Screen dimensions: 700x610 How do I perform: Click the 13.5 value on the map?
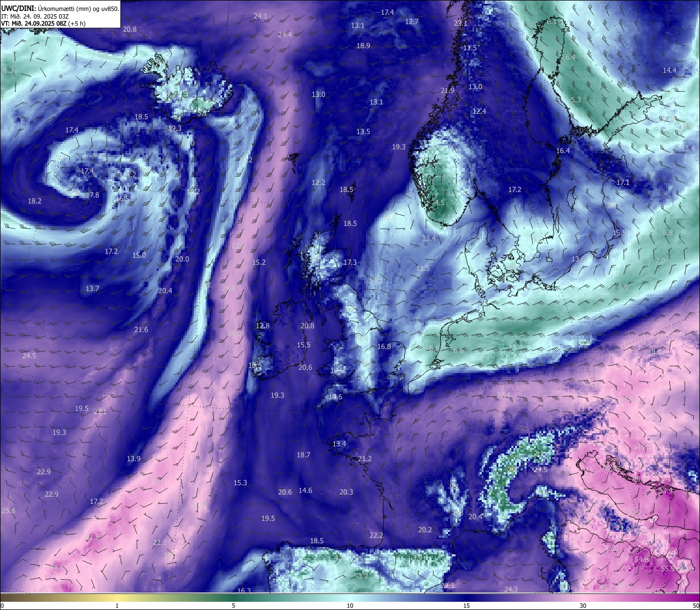363,132
